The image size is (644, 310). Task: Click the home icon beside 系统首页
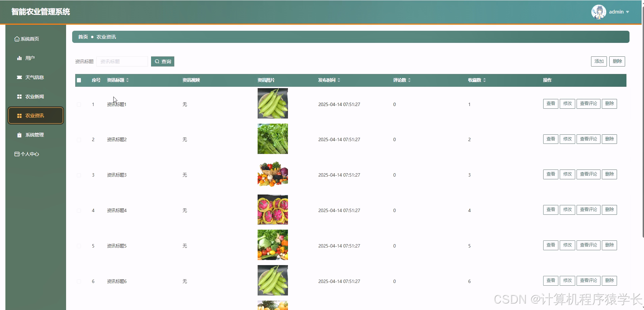pyautogui.click(x=17, y=39)
